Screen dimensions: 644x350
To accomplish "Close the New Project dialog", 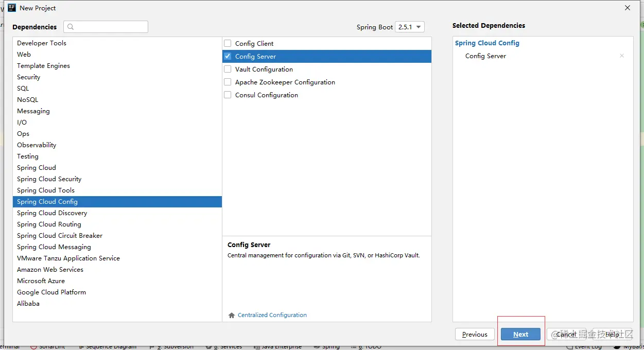I will tap(628, 8).
